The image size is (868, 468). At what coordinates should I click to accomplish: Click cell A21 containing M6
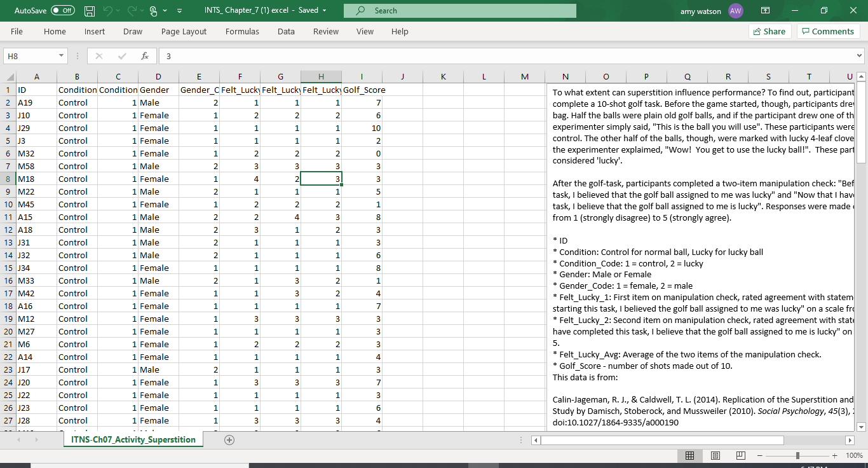point(36,344)
